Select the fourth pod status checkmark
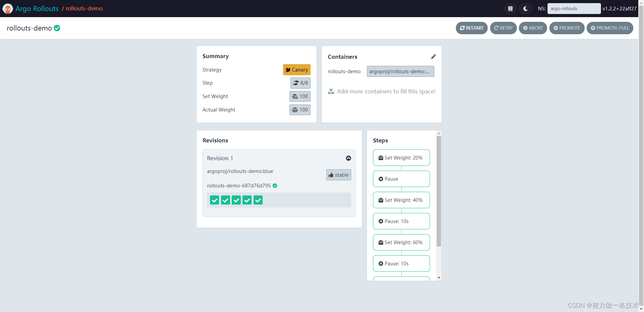The height and width of the screenshot is (312, 644). pos(247,200)
